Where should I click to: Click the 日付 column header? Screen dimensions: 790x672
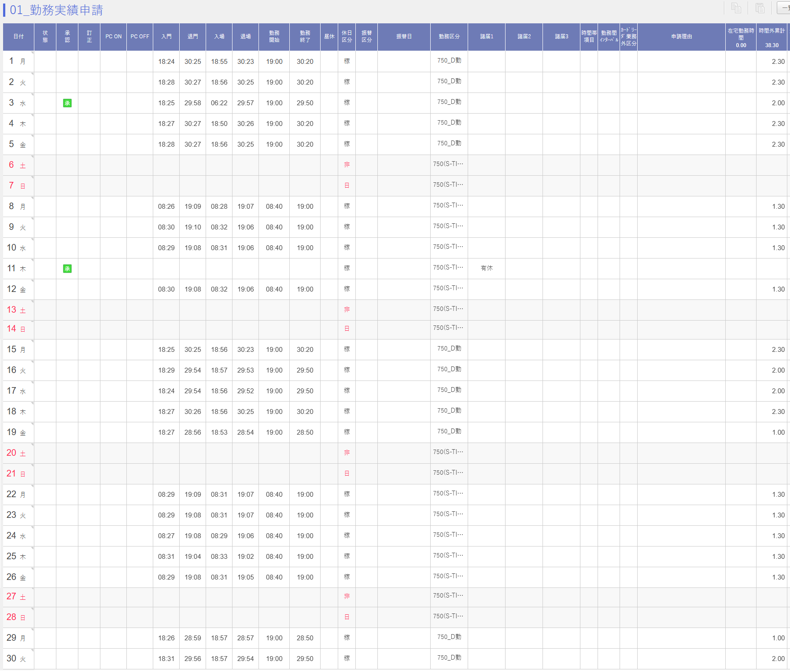[18, 37]
